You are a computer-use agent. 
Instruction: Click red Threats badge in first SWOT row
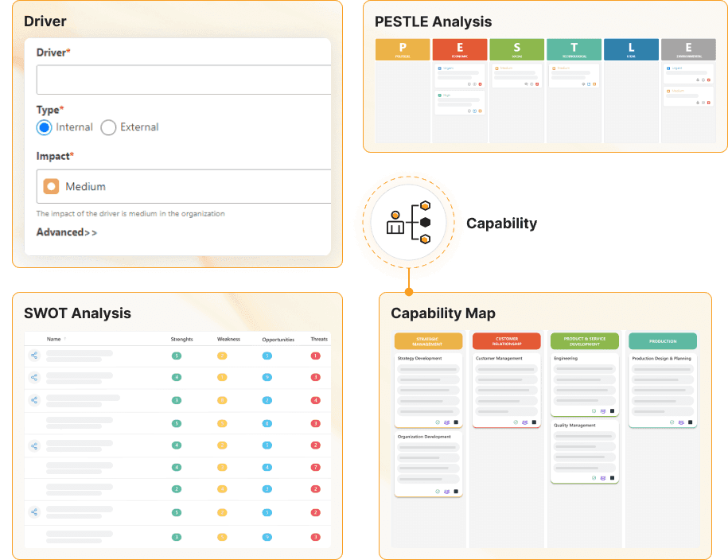point(316,356)
